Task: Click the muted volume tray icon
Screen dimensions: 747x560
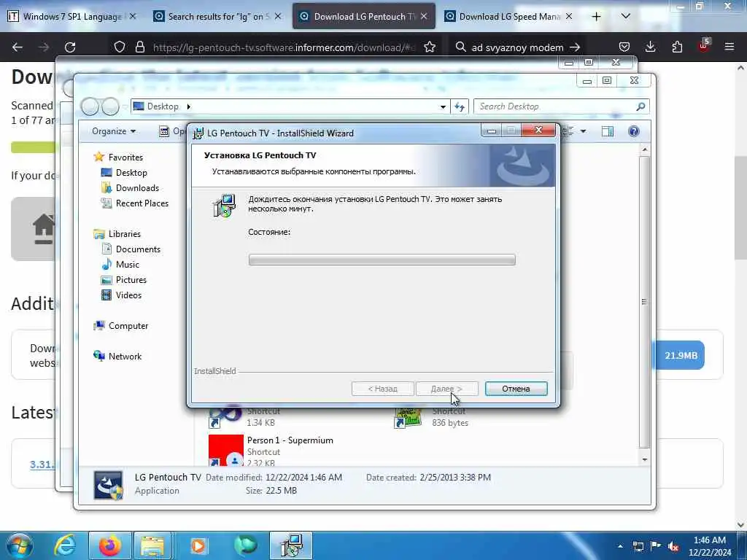Action: pyautogui.click(x=673, y=547)
